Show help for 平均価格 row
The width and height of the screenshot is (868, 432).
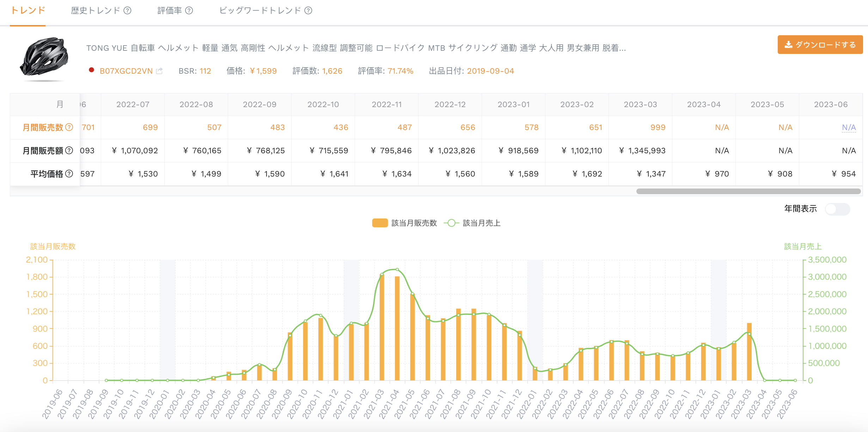click(x=69, y=174)
